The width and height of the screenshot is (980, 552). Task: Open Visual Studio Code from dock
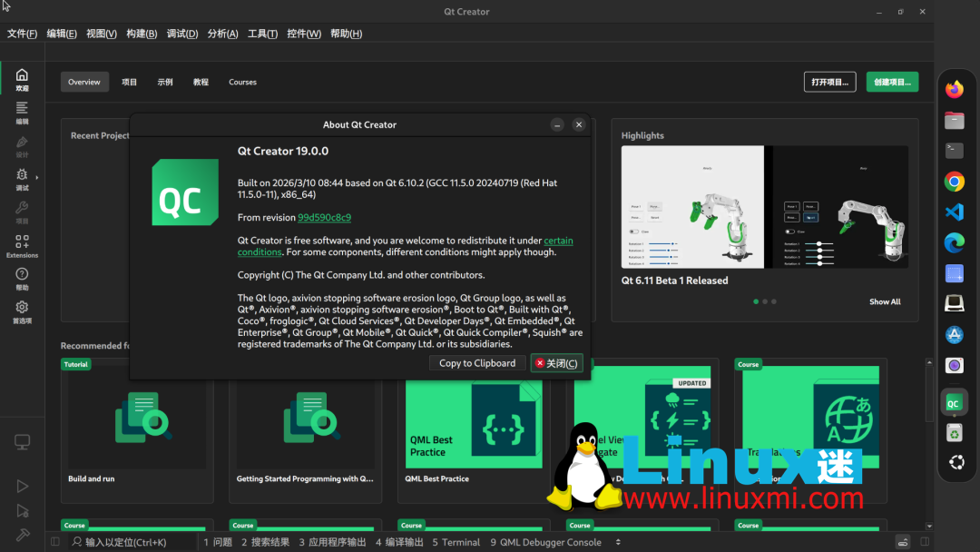click(955, 212)
